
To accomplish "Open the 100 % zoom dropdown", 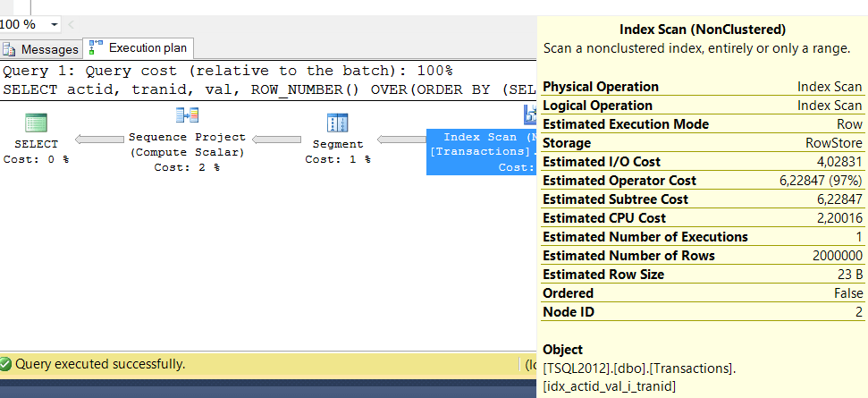I will (55, 25).
